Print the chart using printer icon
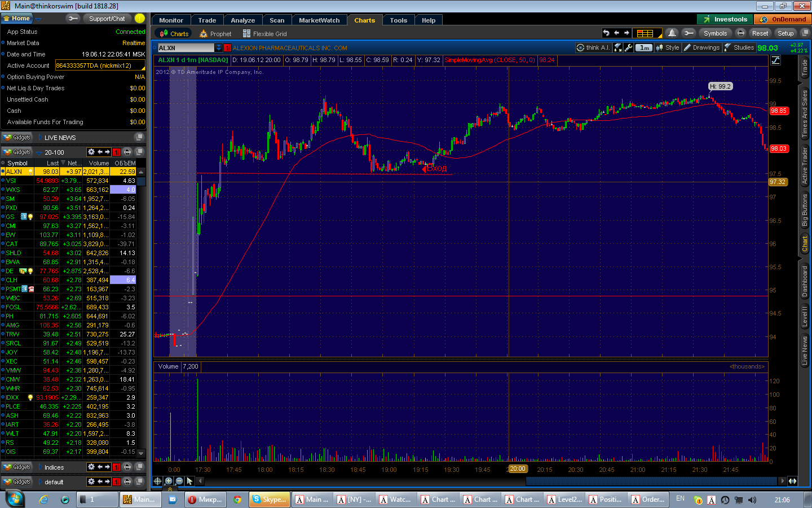The width and height of the screenshot is (812, 508). pos(741,33)
